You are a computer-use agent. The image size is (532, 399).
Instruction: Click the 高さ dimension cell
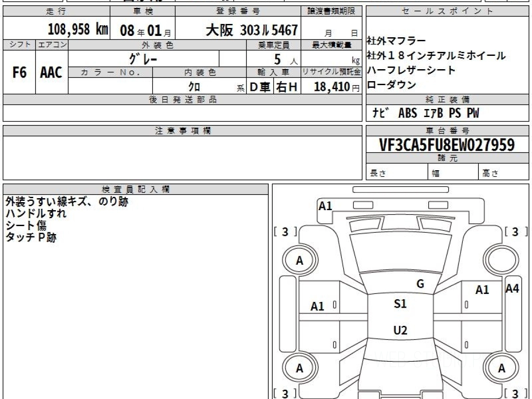(504, 172)
